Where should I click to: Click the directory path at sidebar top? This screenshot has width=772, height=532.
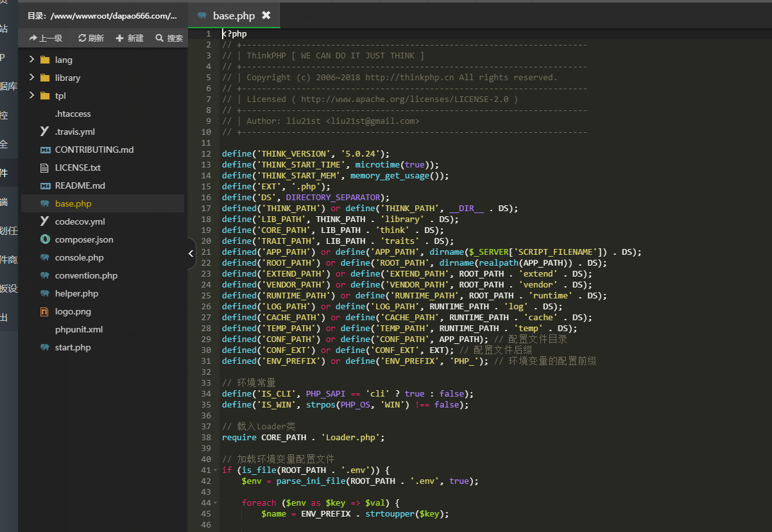pyautogui.click(x=103, y=15)
